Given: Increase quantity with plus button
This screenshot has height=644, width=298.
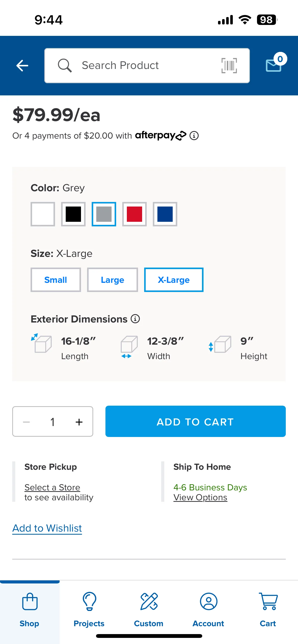Looking at the screenshot, I should 79,422.
